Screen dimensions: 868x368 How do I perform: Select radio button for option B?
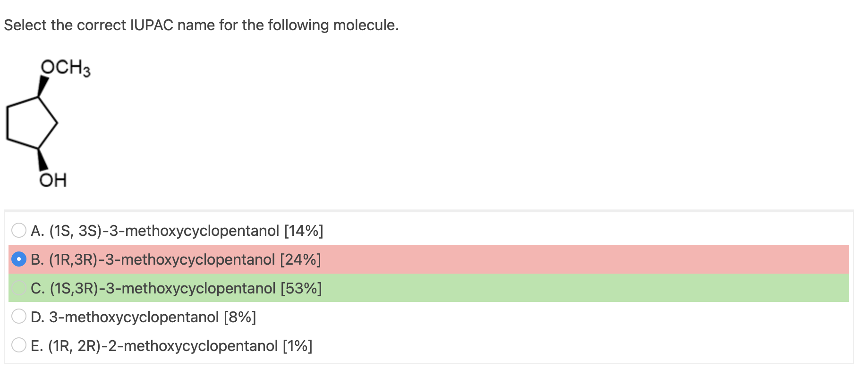pos(18,259)
